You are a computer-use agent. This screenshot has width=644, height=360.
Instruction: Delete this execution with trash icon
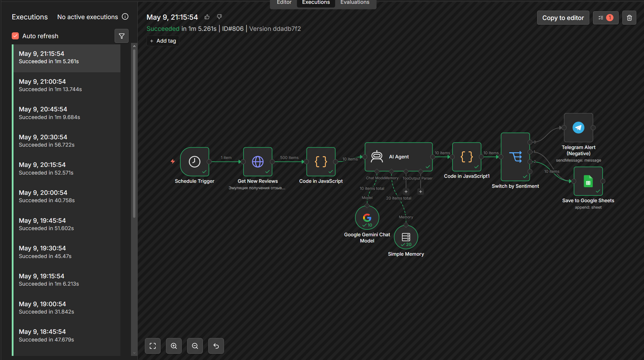(x=629, y=18)
